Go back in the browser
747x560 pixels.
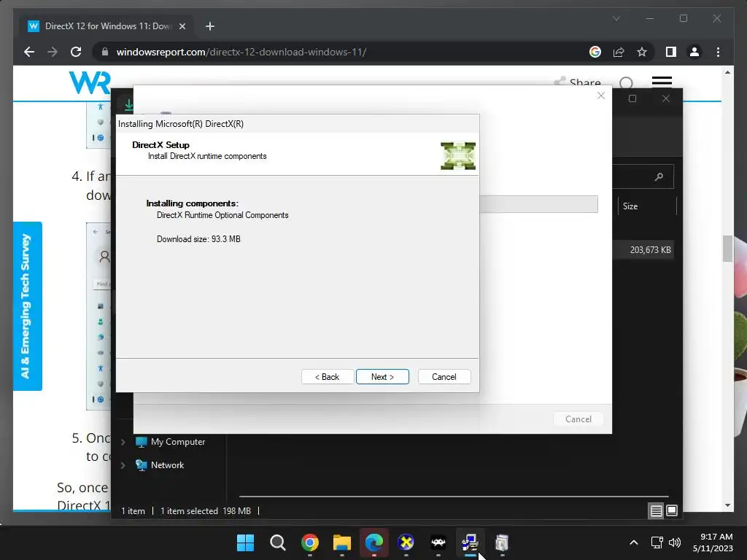click(x=29, y=52)
